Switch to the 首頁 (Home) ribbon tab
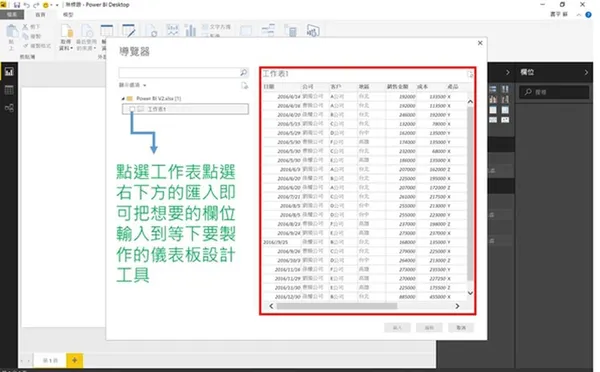Screen dimensions: 600x372 40,15
